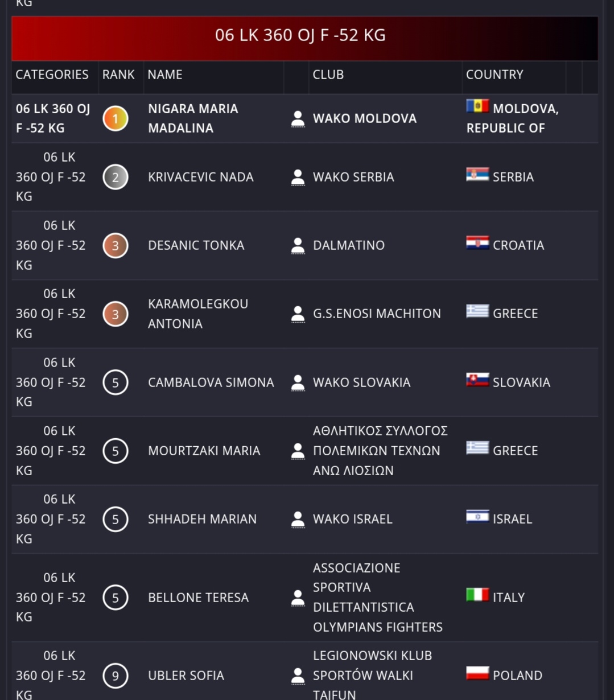Viewport: 614px width, 700px height.
Task: Click the Israel flag icon
Action: pos(477,517)
